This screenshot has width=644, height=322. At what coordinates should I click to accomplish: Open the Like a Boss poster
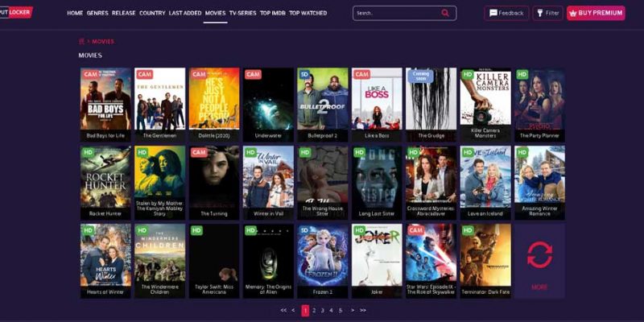pyautogui.click(x=377, y=105)
